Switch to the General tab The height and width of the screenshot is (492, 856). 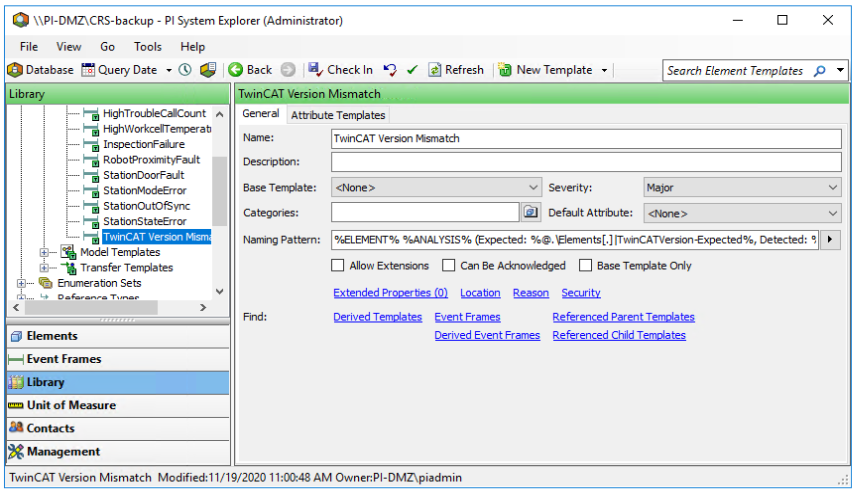[261, 114]
